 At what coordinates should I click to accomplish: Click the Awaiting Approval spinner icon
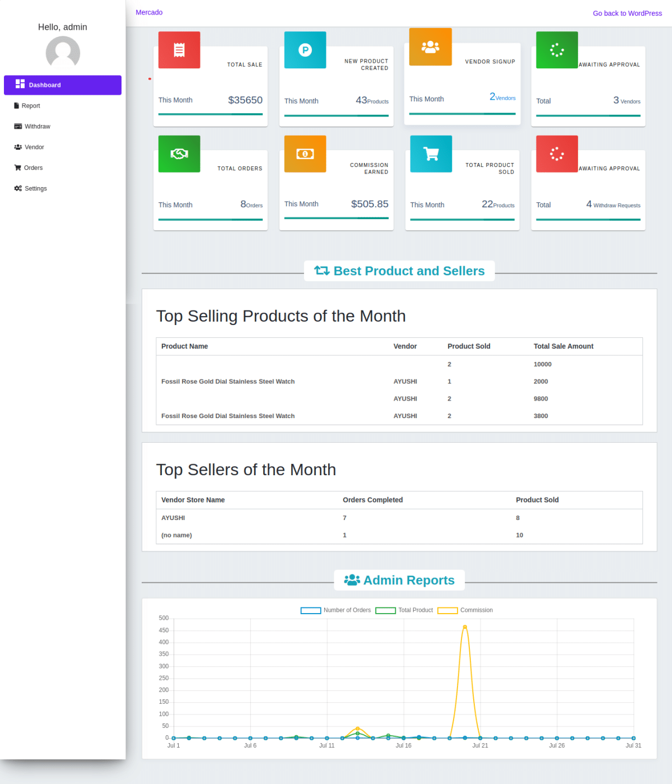pos(556,50)
